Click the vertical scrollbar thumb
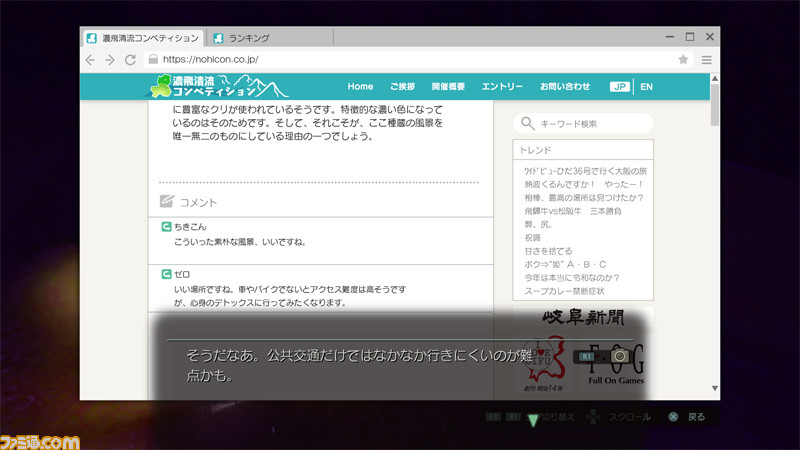800x450 pixels. 715,105
